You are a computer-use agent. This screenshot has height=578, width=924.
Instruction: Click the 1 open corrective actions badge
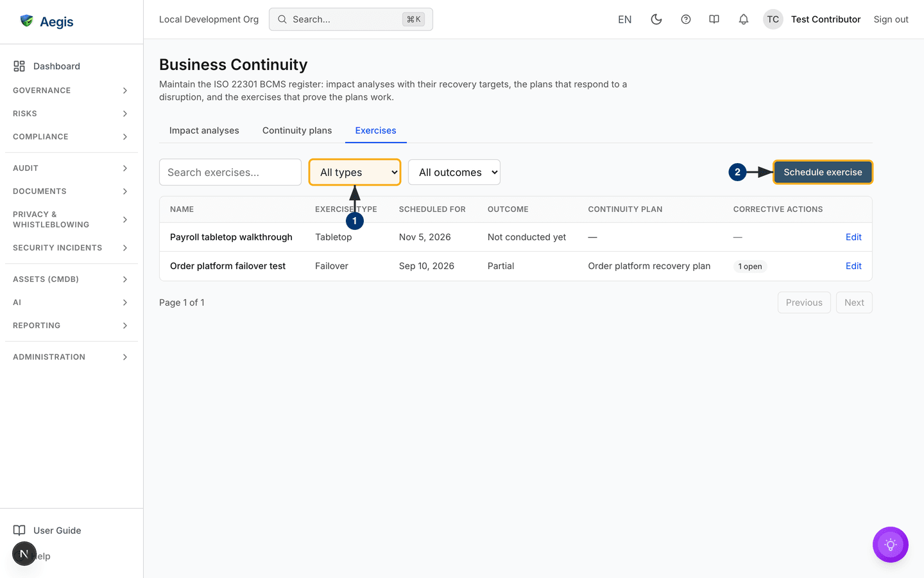(750, 267)
